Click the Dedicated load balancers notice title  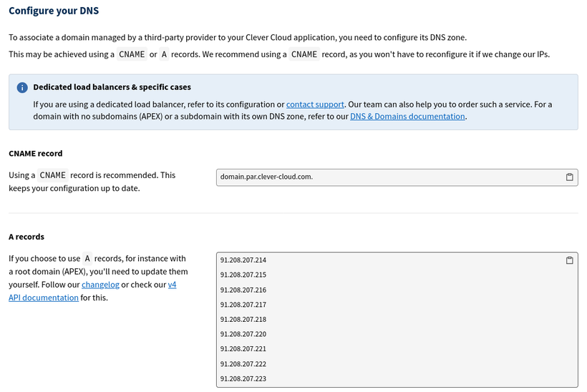(x=112, y=87)
